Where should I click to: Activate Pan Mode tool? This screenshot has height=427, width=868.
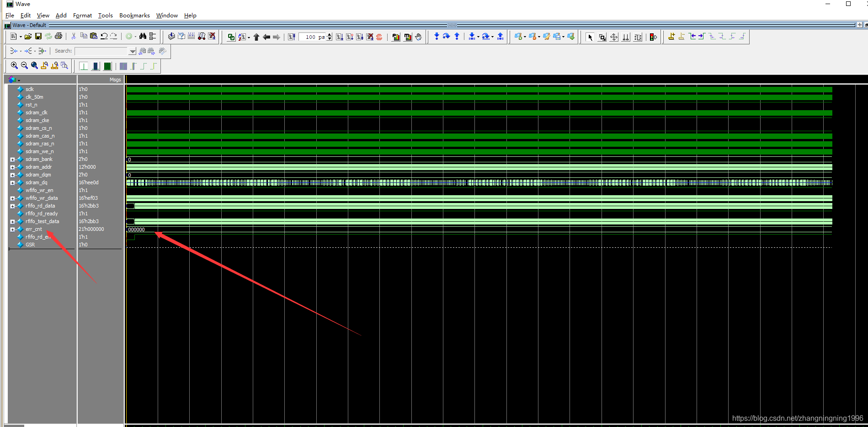click(x=614, y=37)
